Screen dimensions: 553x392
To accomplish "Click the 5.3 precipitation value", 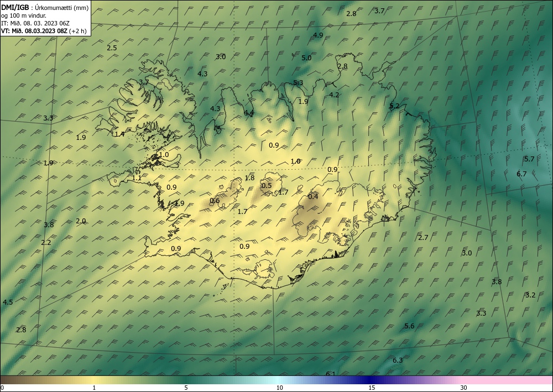I will (x=298, y=83).
